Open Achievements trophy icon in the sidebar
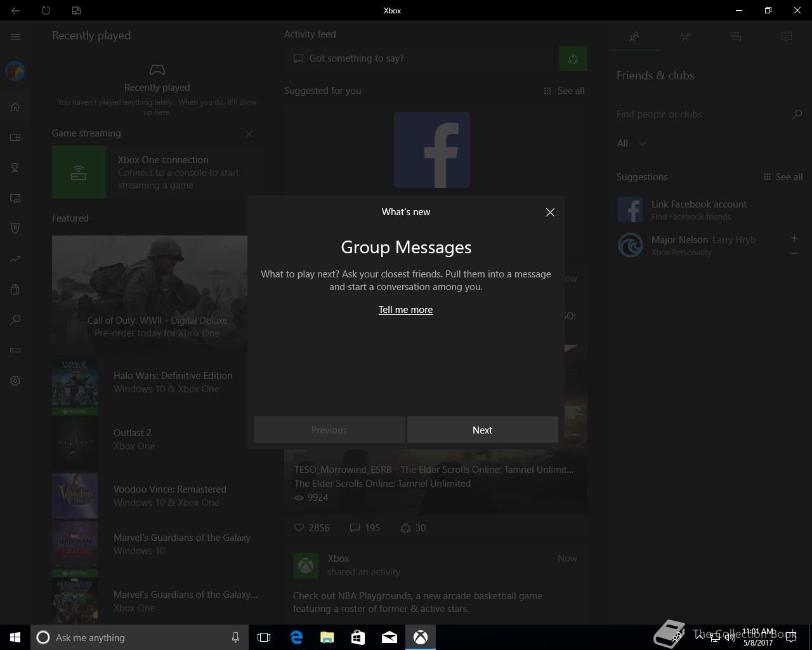 (x=15, y=168)
